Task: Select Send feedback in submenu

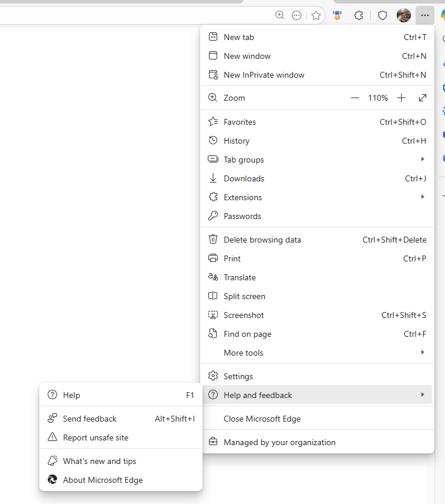Action: 121,419
